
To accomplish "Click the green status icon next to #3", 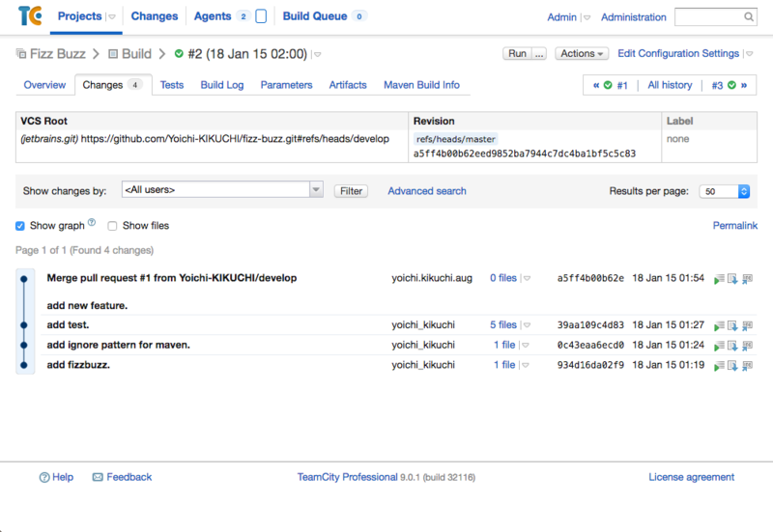I will [x=731, y=85].
